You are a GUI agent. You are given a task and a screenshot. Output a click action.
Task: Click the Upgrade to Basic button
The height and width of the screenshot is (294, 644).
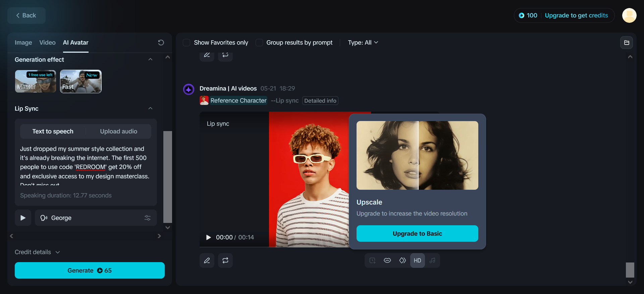417,233
